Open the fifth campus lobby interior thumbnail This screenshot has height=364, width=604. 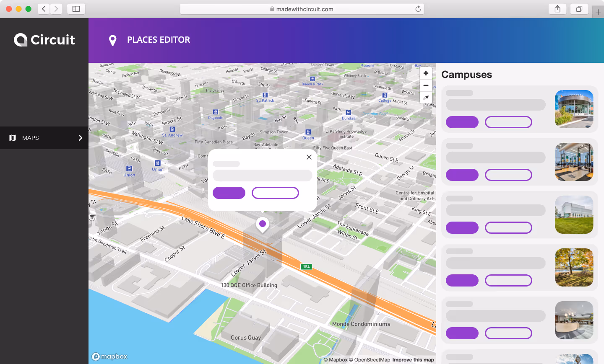[x=574, y=320]
